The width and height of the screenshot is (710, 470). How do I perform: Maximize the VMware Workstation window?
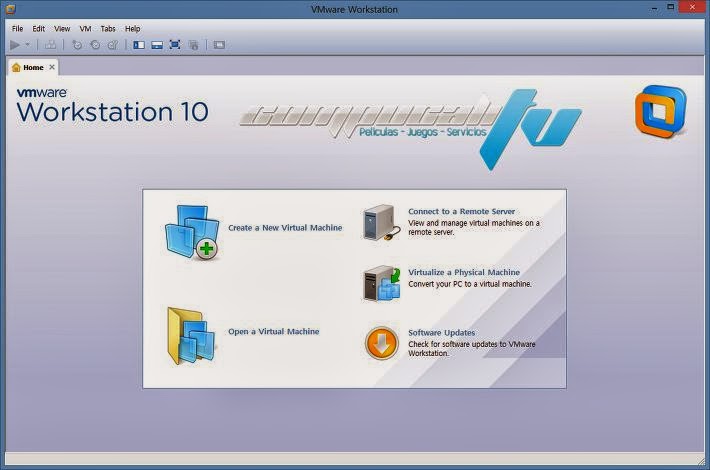[x=671, y=7]
